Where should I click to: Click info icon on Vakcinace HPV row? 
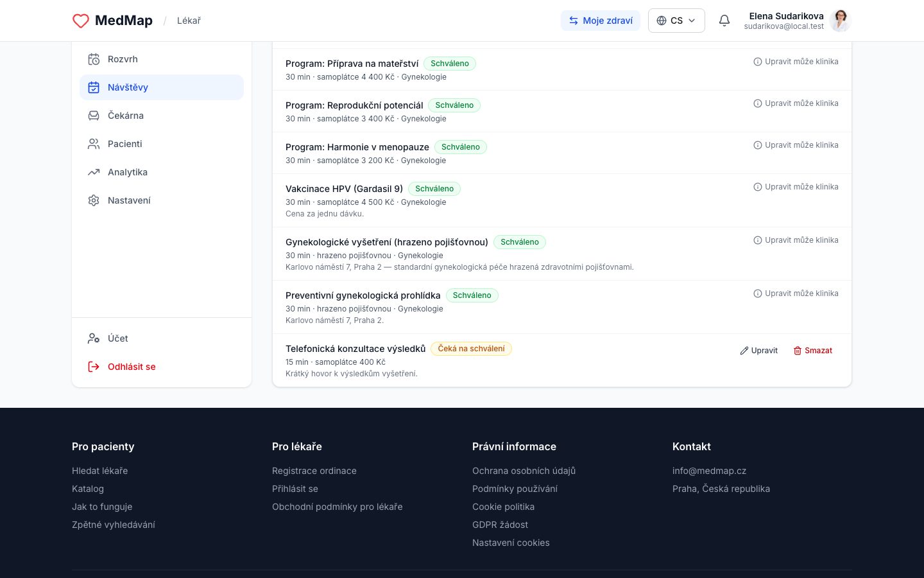pos(758,187)
